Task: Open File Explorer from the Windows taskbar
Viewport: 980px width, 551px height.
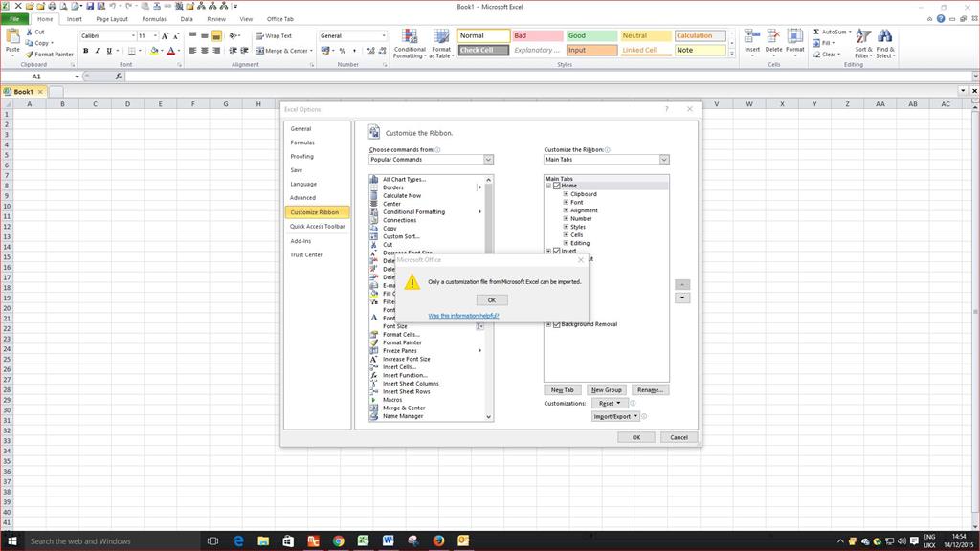Action: point(263,541)
